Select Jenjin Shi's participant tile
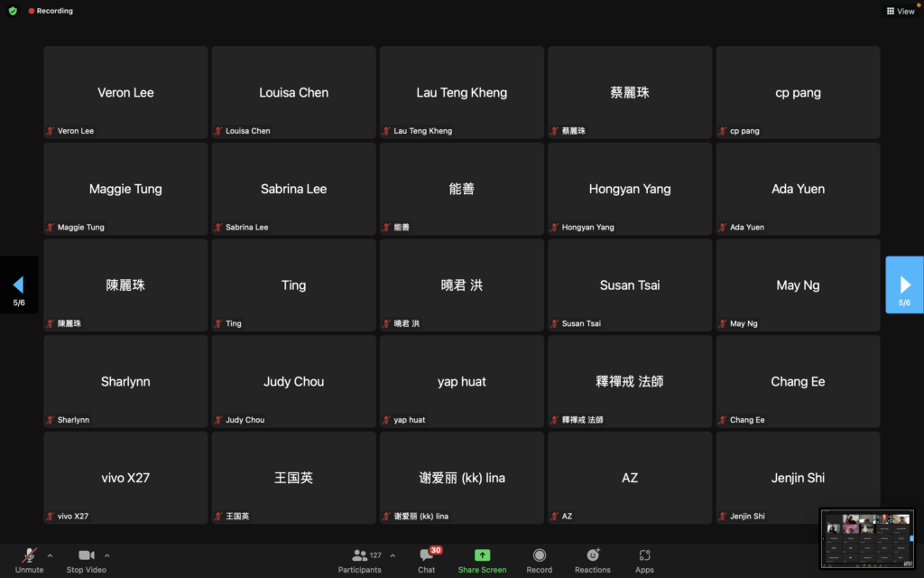The height and width of the screenshot is (578, 924). [x=798, y=478]
